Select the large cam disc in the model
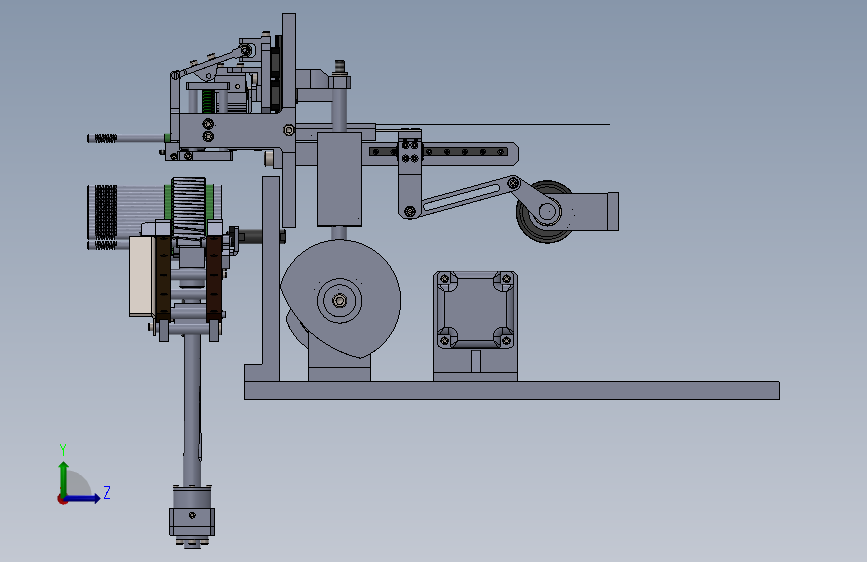867x562 pixels. pos(341,299)
